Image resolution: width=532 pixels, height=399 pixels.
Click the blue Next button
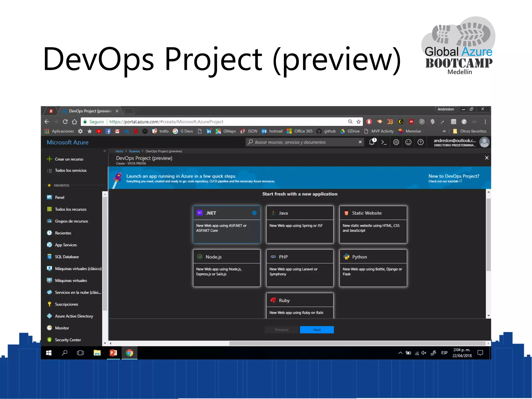pos(317,330)
